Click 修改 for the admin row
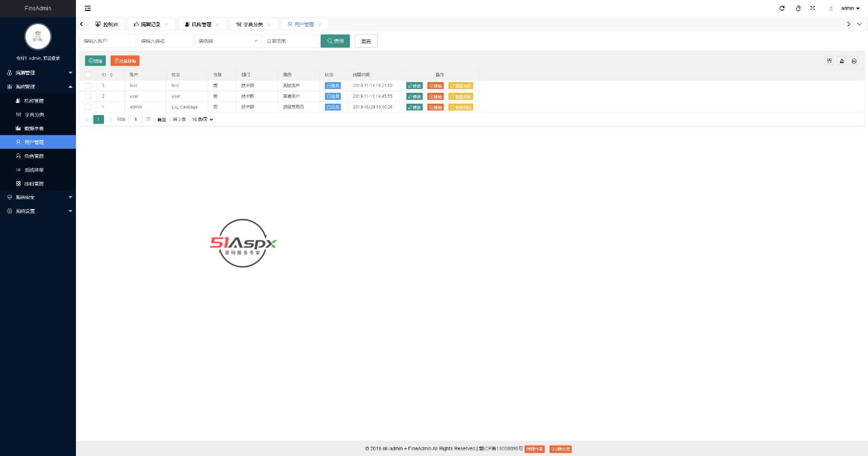The height and width of the screenshot is (456, 868). pyautogui.click(x=414, y=107)
